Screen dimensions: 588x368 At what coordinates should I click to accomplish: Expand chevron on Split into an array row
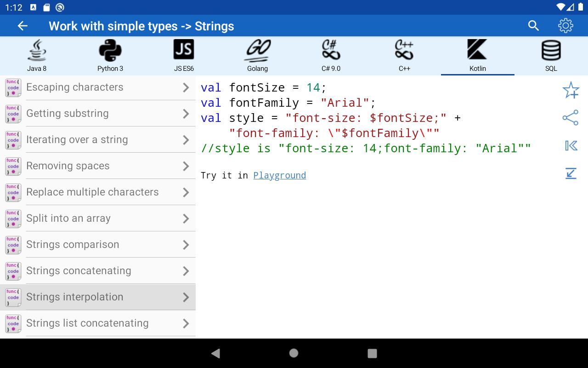tap(186, 218)
